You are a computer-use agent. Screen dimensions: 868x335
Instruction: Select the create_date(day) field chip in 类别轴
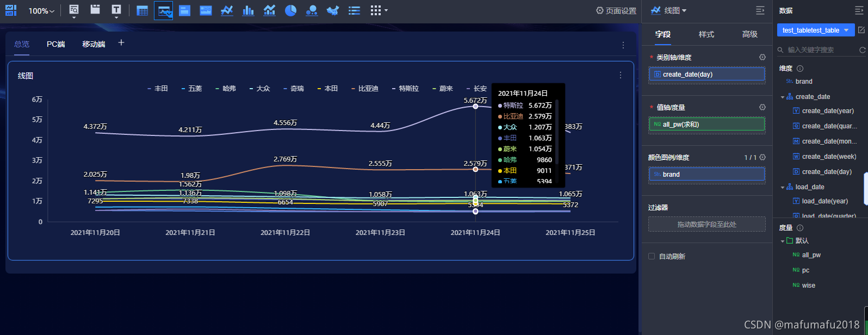coord(707,74)
